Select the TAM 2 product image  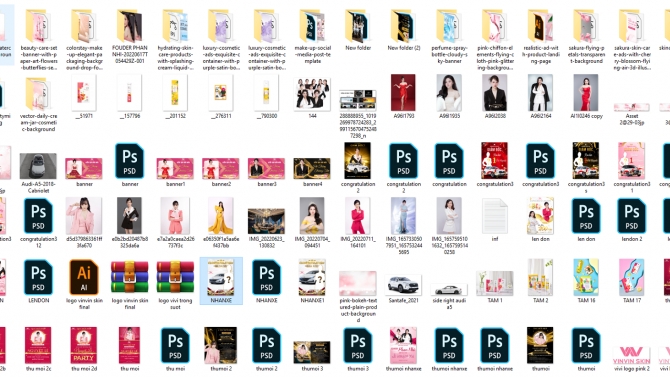(x=541, y=277)
